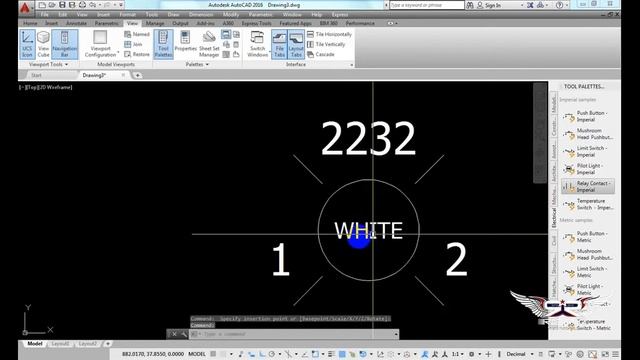The width and height of the screenshot is (640, 360).
Task: Insert Push Button - Metric tool
Action: [588, 237]
